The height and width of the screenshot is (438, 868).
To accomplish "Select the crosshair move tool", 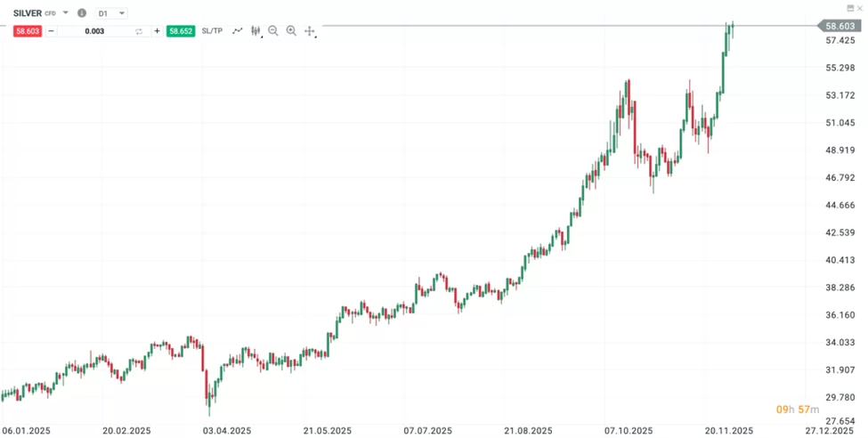I will (310, 31).
